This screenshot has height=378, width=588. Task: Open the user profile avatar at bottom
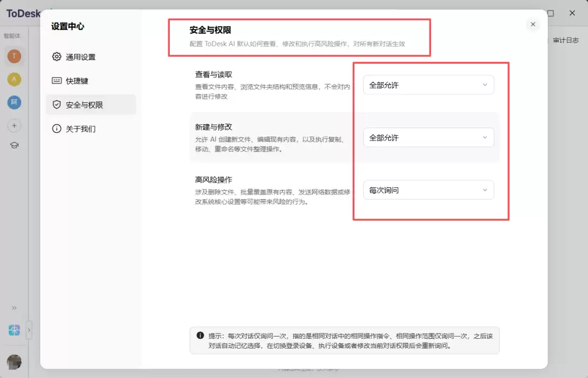14,362
